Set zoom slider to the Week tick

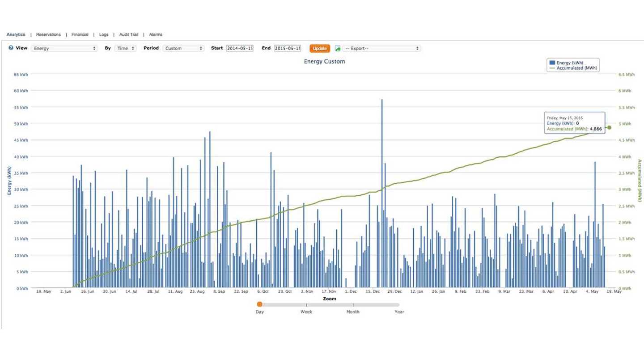point(306,305)
